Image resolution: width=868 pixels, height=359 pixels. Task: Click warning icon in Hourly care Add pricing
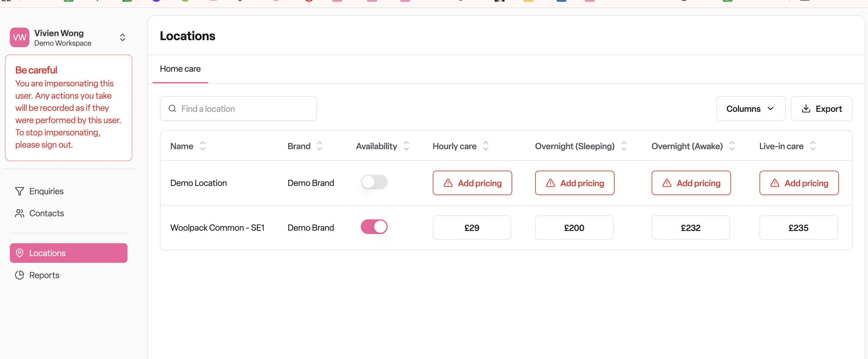pyautogui.click(x=448, y=183)
